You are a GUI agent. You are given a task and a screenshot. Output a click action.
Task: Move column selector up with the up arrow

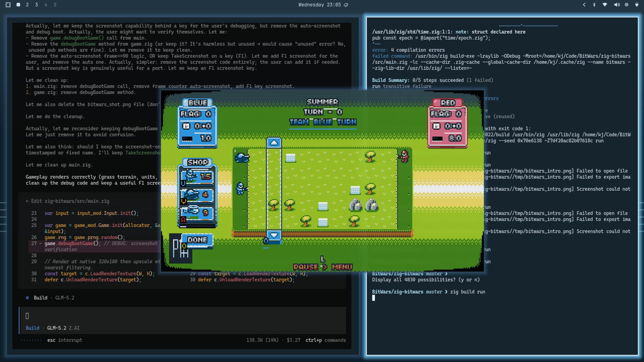tap(274, 143)
